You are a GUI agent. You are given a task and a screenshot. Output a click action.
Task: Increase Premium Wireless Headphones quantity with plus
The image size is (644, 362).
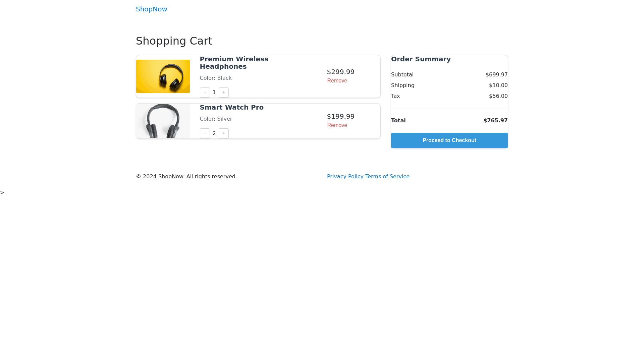pos(223,93)
